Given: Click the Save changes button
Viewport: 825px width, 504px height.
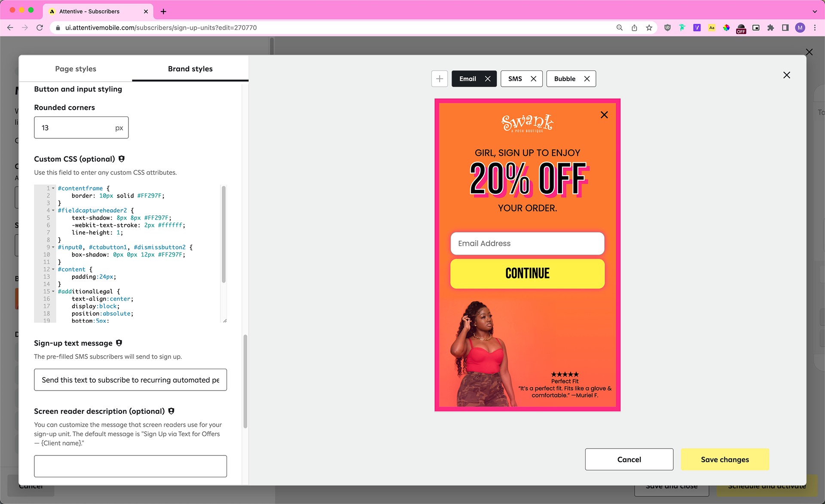Looking at the screenshot, I should (724, 459).
